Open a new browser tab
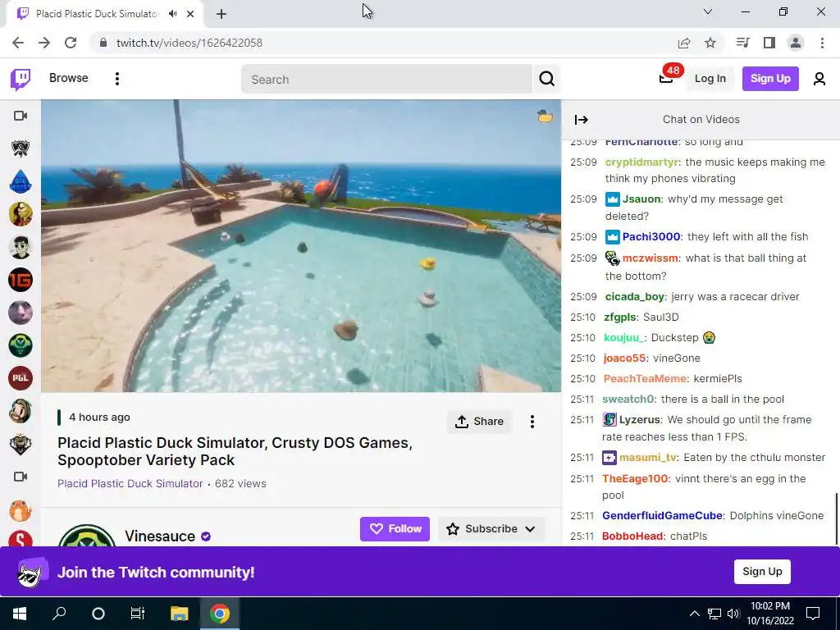Image resolution: width=840 pixels, height=630 pixels. point(221,14)
